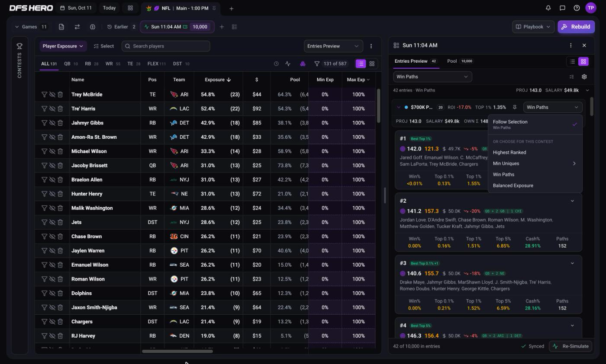This screenshot has height=364, width=606.
Task: Toggle the 131 of 587 filter
Action: coord(330,64)
